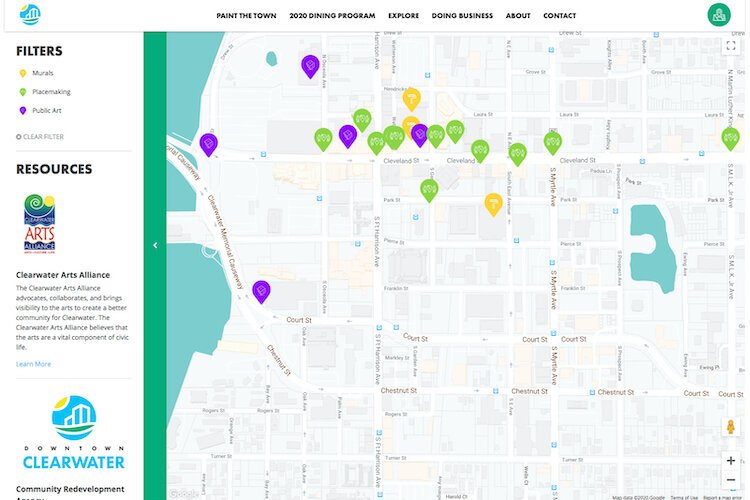
Task: Open the Explore menu
Action: pyautogui.click(x=403, y=16)
